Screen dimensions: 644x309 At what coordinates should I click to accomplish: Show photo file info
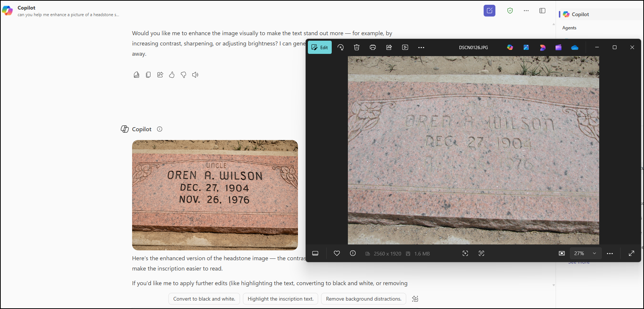(353, 253)
